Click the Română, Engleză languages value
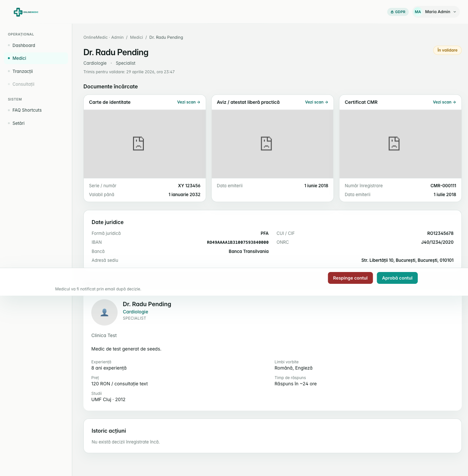This screenshot has height=476, width=468. [x=294, y=368]
